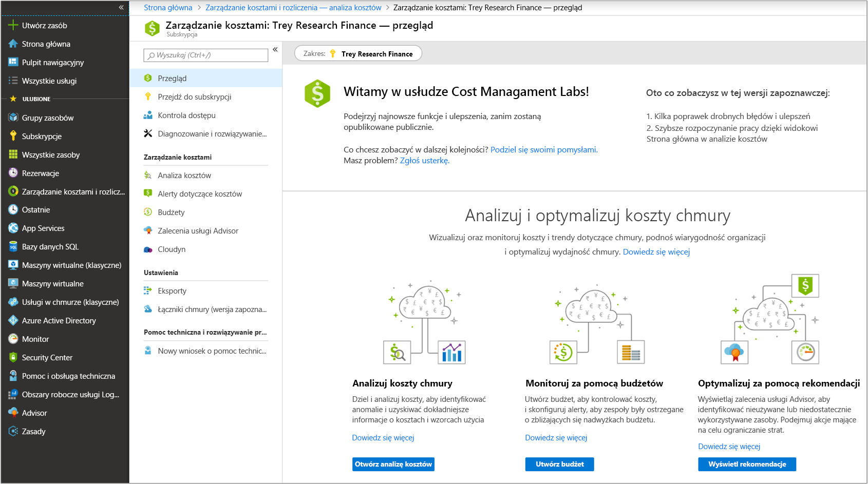
Task: Click the Nowy wniosek o pomoc icon
Action: coord(148,351)
